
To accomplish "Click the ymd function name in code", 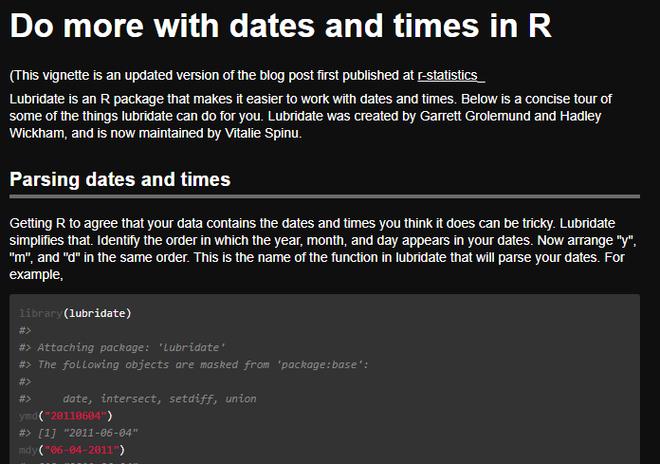I will [x=28, y=416].
